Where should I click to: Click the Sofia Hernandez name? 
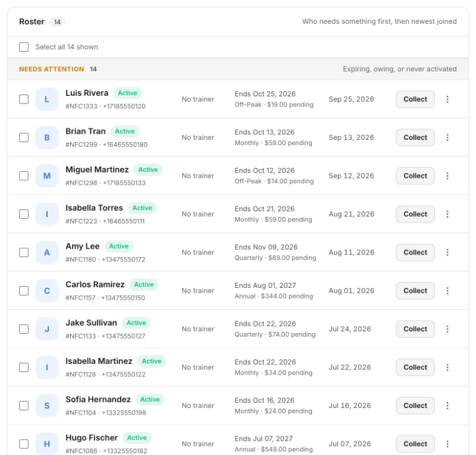tap(98, 399)
